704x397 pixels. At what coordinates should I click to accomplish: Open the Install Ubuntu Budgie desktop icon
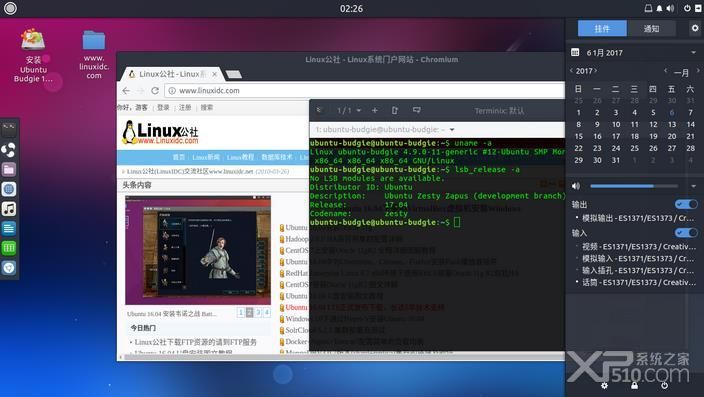(33, 56)
